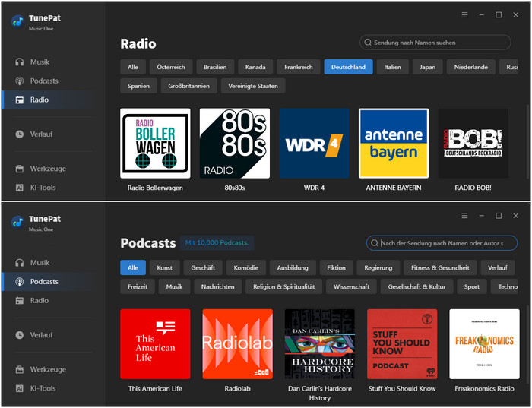This screenshot has height=408, width=532.
Task: Filter podcasts by Fitness & Gesundheit
Action: coord(440,267)
